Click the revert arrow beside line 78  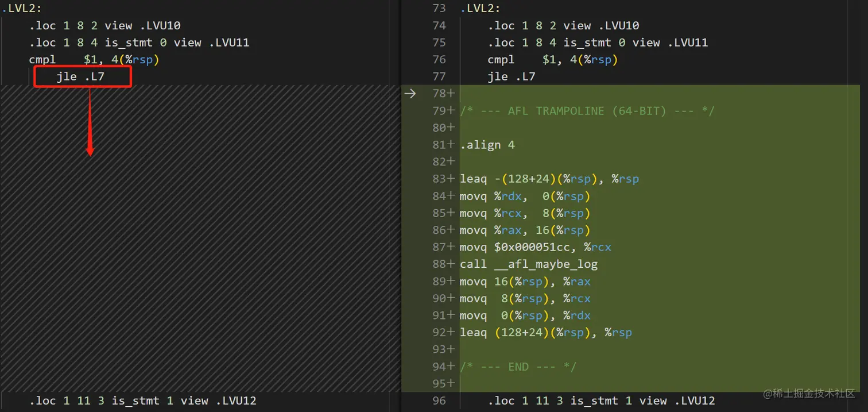410,94
